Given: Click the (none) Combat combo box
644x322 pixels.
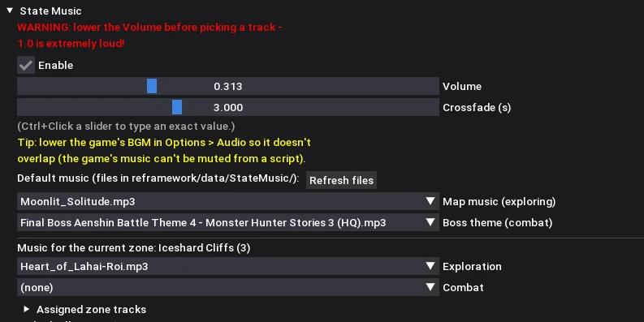Looking at the screenshot, I should tap(228, 287).
